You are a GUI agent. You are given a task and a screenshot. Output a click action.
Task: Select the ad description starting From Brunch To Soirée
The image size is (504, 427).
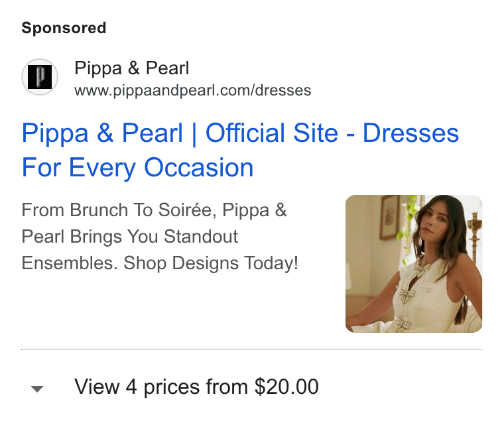point(160,237)
